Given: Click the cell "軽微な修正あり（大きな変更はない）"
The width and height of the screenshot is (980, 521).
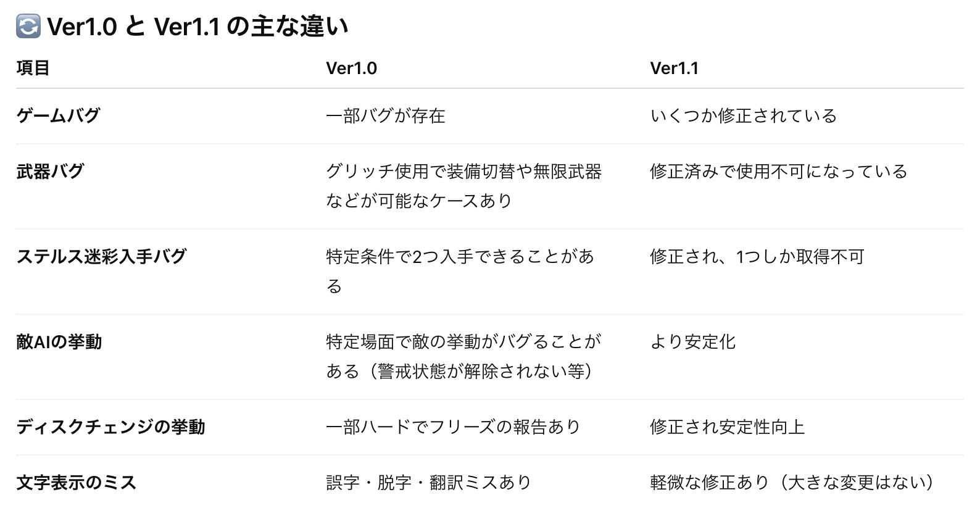Looking at the screenshot, I should click(x=792, y=482).
